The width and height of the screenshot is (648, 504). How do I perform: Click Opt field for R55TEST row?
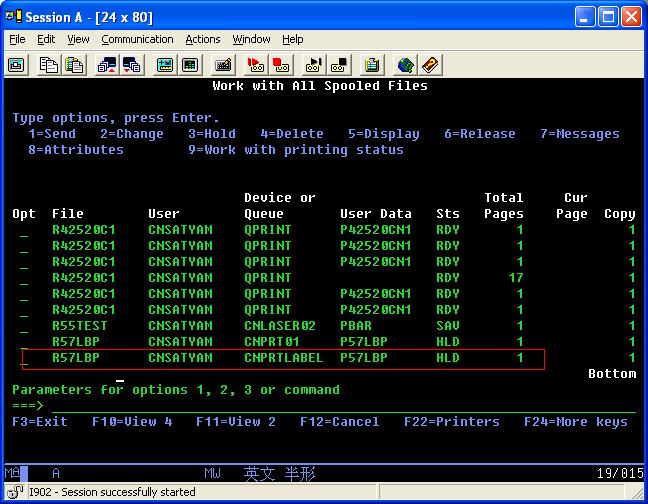[24, 326]
